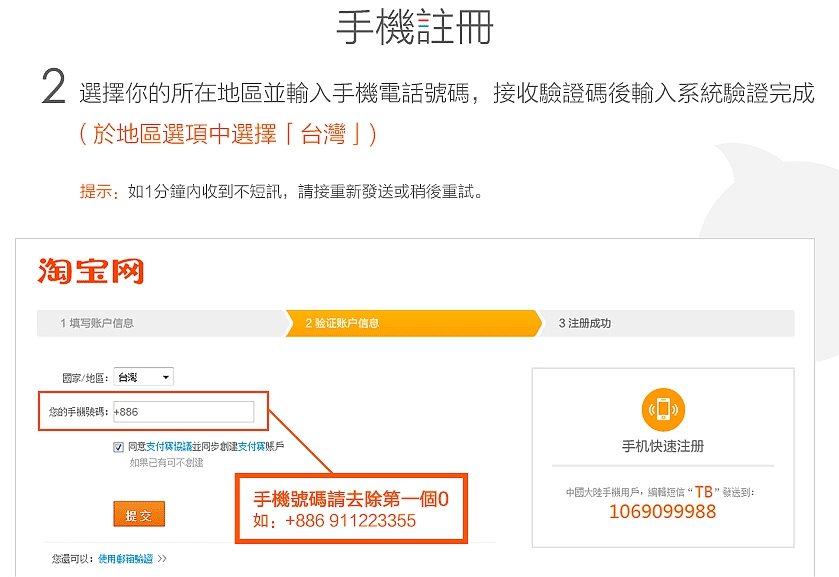Click the second 支付寶 link before 賬戶
839x577 pixels.
click(x=251, y=446)
